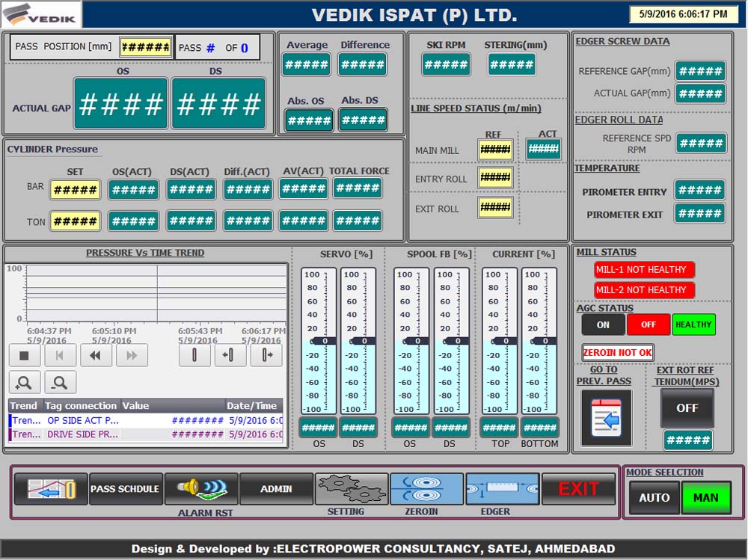
Task: Zoom out on the pressure trend
Action: 60,382
